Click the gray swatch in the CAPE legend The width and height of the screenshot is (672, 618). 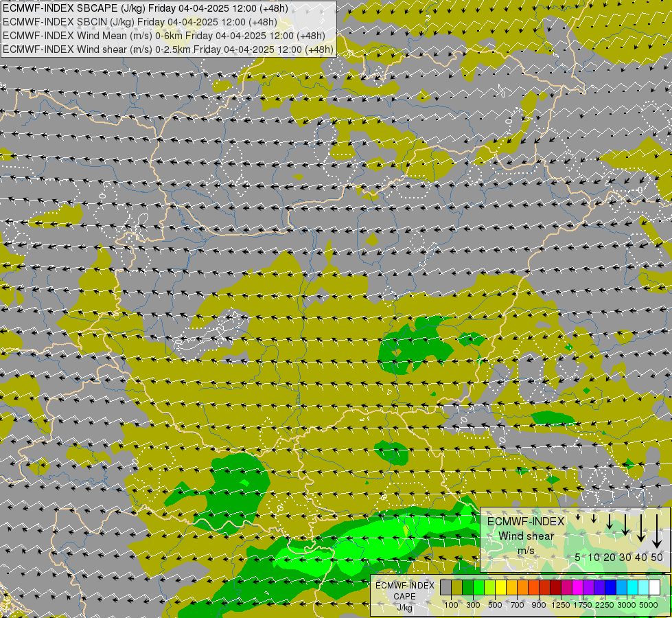tap(445, 588)
